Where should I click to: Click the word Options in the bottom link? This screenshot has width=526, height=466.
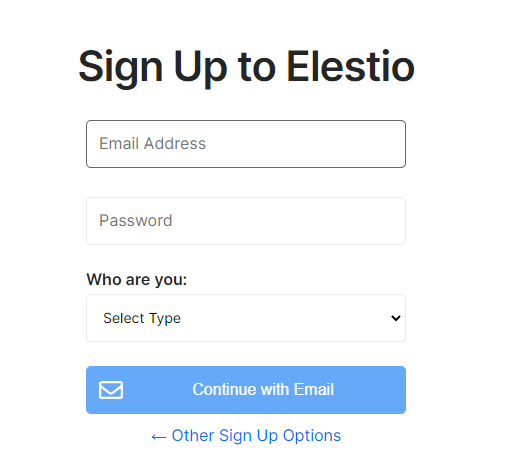coord(312,436)
